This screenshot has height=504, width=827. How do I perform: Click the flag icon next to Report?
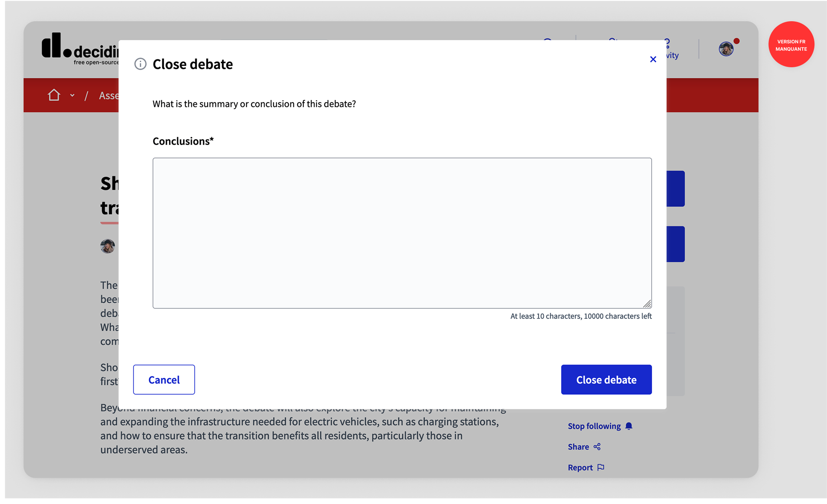coord(601,467)
